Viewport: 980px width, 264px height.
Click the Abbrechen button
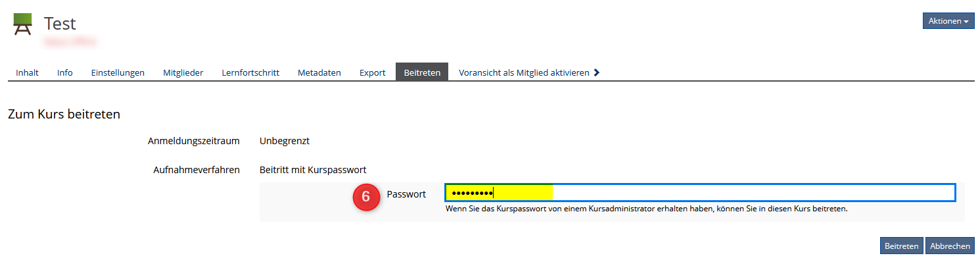click(950, 246)
